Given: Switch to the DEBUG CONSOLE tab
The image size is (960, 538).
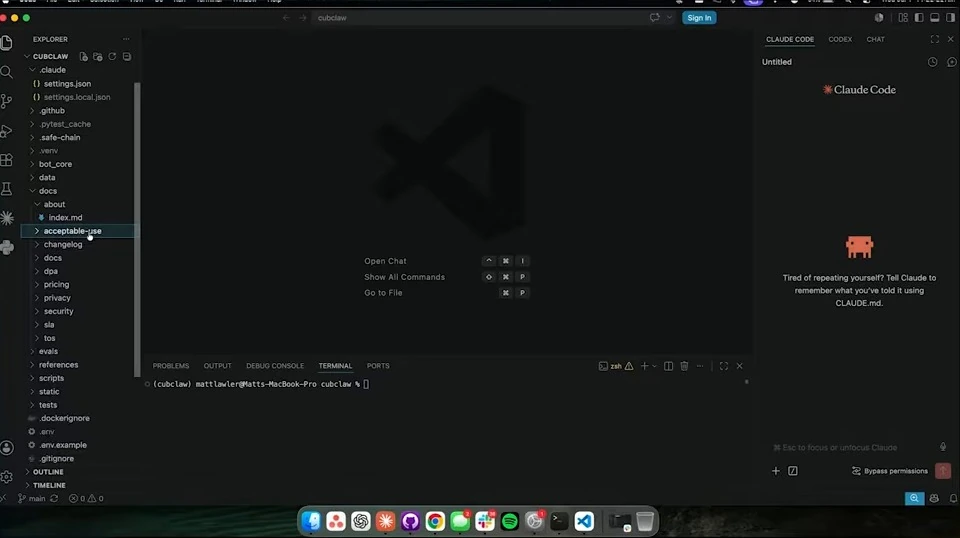Looking at the screenshot, I should coord(275,366).
